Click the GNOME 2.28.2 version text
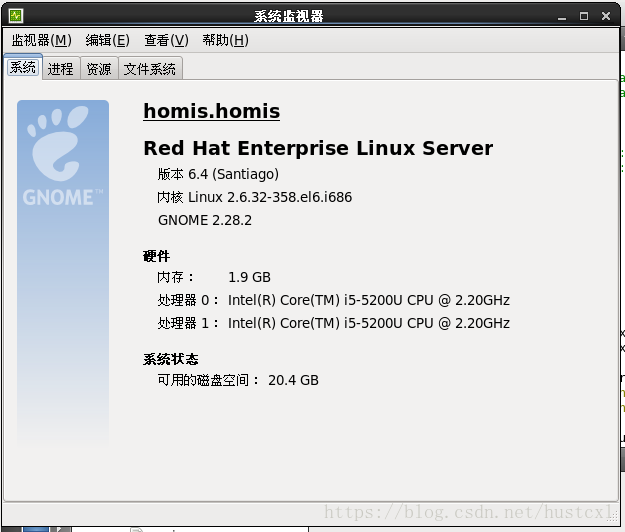 [x=205, y=220]
